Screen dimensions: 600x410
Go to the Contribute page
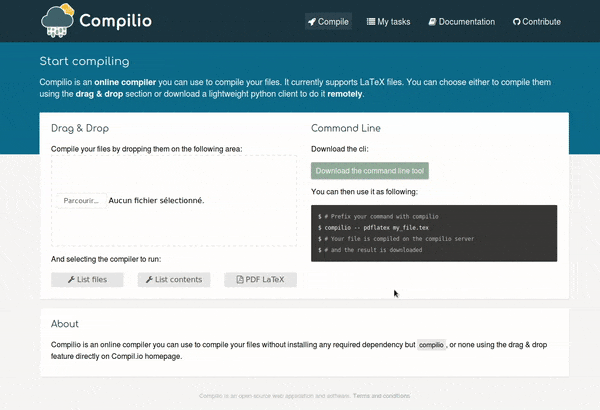pos(537,22)
